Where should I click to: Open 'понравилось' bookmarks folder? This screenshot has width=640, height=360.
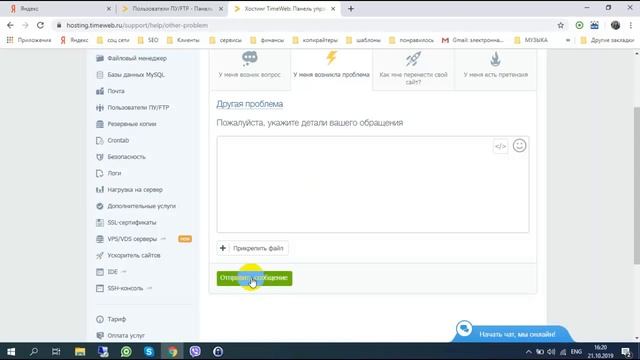click(x=411, y=40)
